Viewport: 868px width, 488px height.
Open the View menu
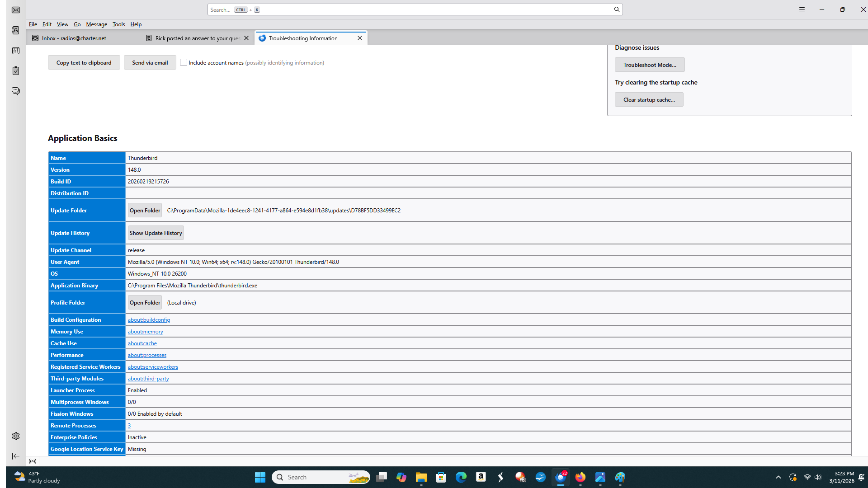62,24
